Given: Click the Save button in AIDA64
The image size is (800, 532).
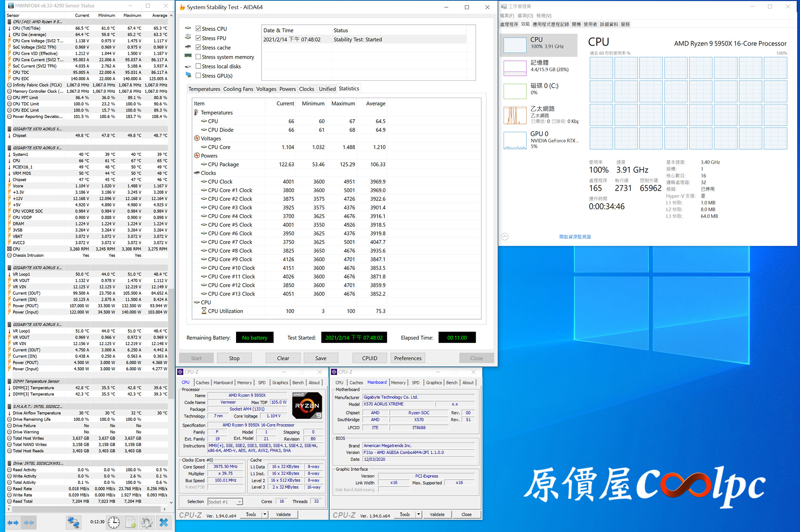Looking at the screenshot, I should point(321,358).
